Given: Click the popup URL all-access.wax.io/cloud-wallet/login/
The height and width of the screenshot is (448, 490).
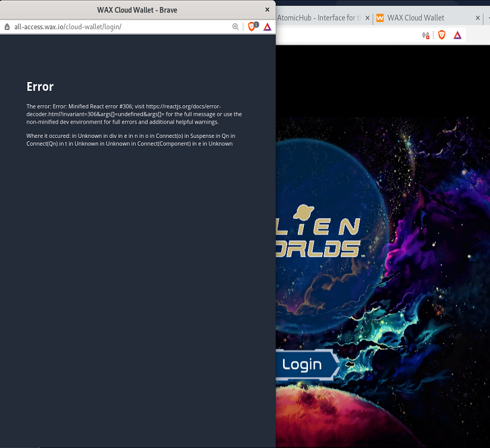Looking at the screenshot, I should [x=68, y=27].
